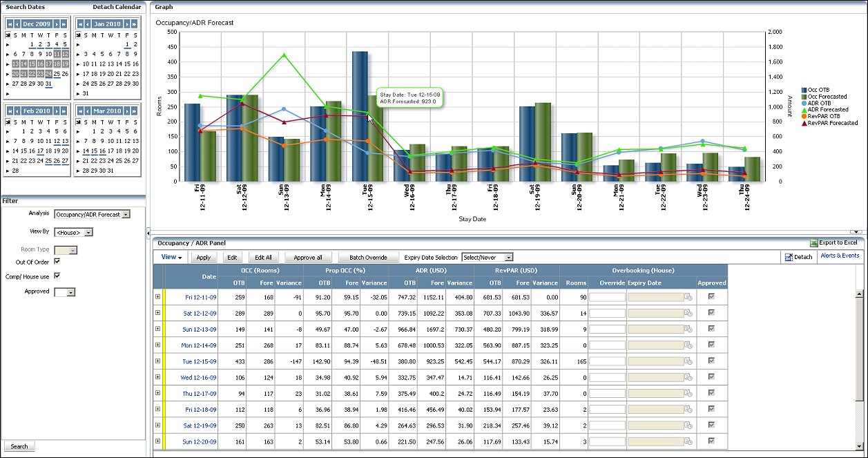Open expiry date picker for Tue 12-15-09
Image resolution: width=868 pixels, height=458 pixels.
(688, 361)
